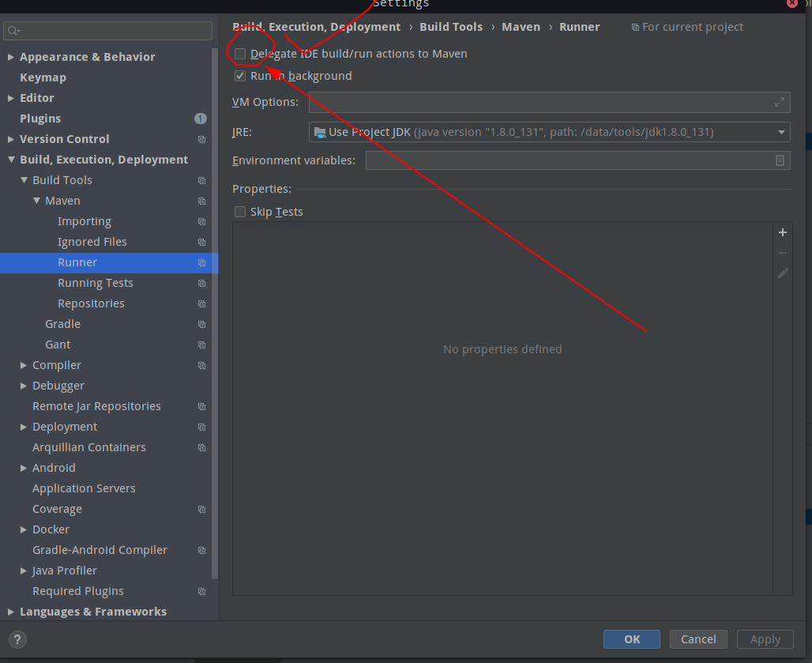This screenshot has height=663, width=812.
Task: Uncheck Run in background
Action: point(239,76)
